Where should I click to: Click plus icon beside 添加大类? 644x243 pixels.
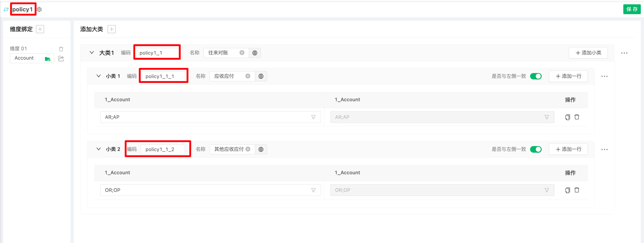pyautogui.click(x=111, y=29)
